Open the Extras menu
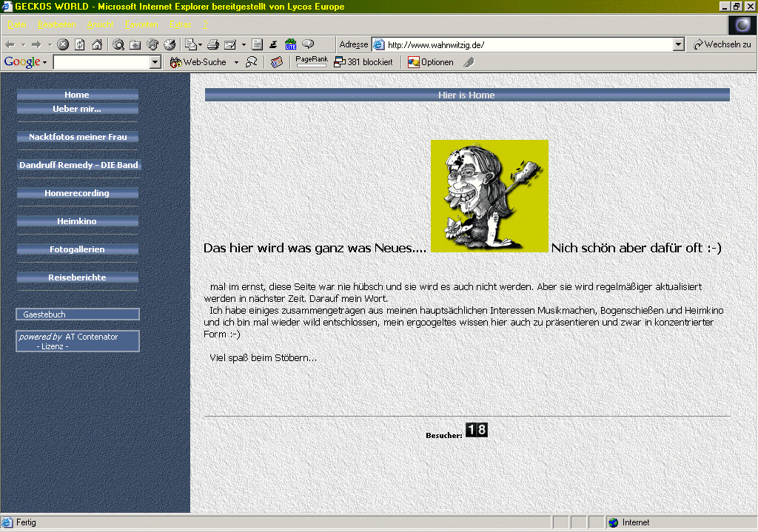Screen dimensions: 758x532 click(181, 24)
